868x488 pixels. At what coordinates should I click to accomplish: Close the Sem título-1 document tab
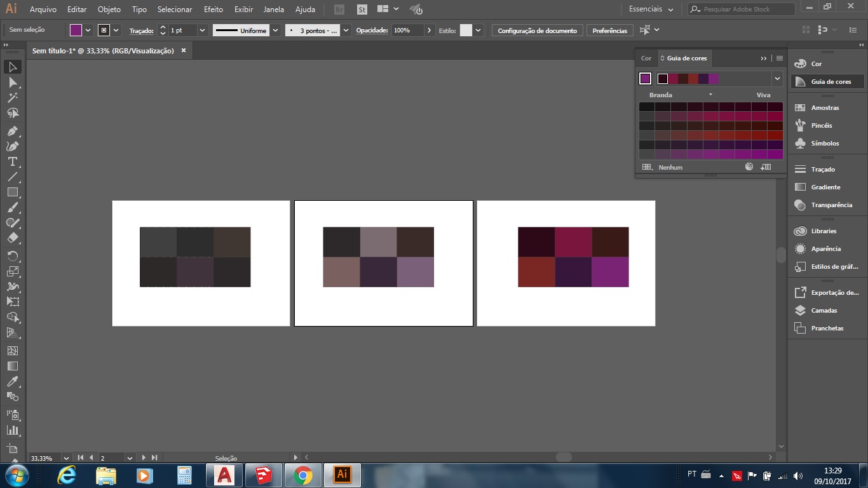tap(184, 51)
